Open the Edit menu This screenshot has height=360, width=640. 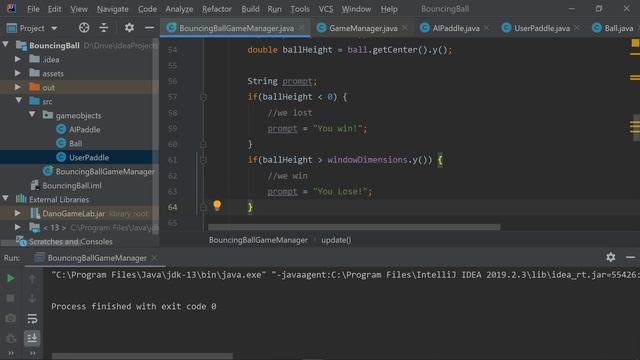click(54, 9)
